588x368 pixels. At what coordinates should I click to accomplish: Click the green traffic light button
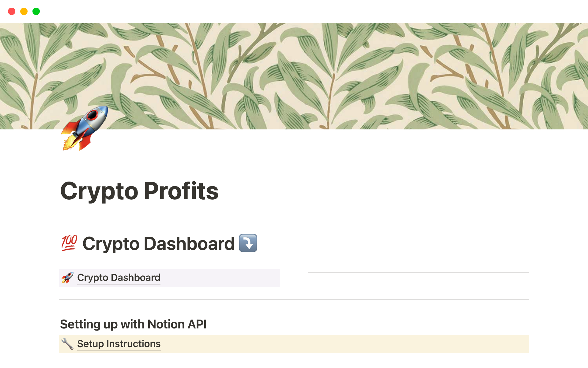(36, 11)
